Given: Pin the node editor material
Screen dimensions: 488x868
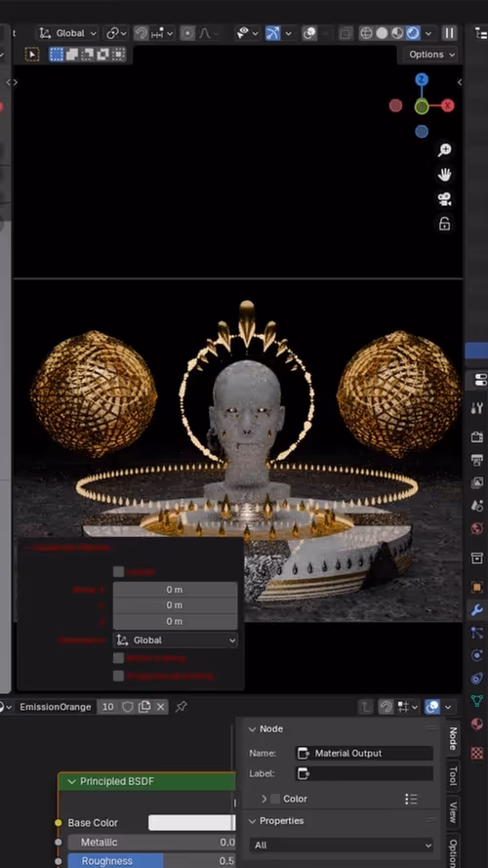Looking at the screenshot, I should [181, 707].
